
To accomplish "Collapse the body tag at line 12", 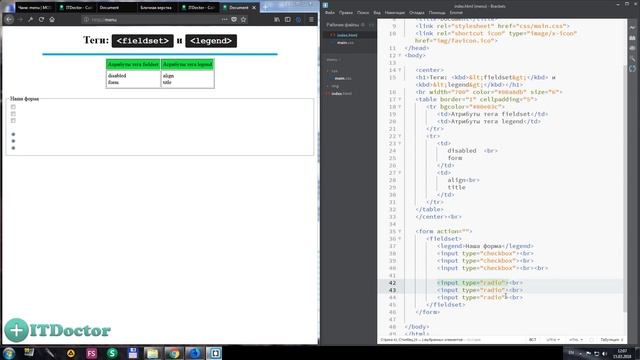I will tap(400, 56).
